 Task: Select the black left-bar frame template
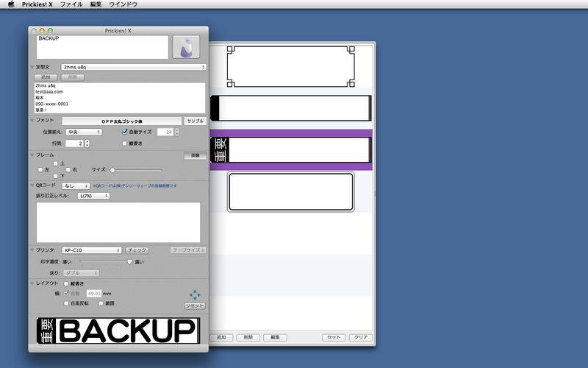tap(290, 108)
